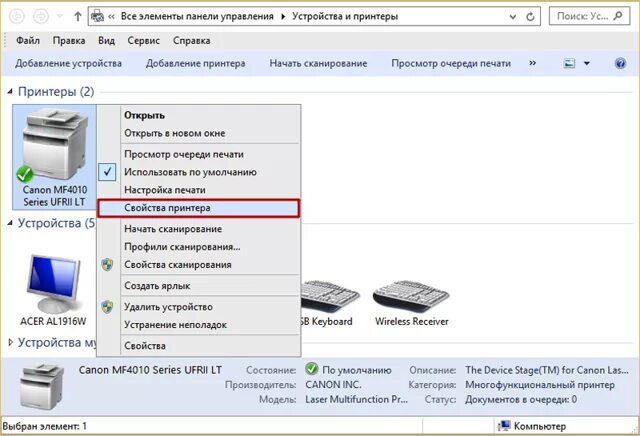Open recent locations dropdown arrow
This screenshot has width=640, height=436.
[x=60, y=16]
